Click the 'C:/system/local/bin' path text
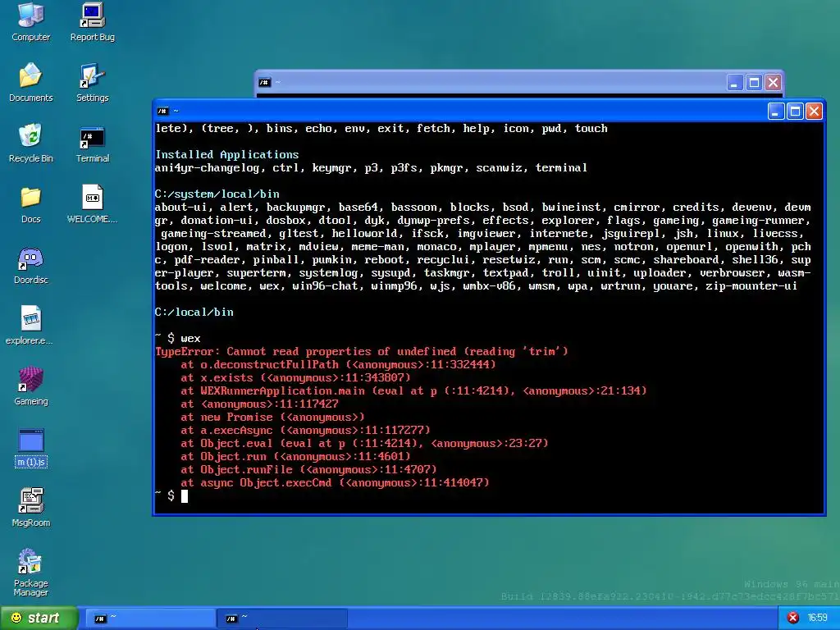Screen dimensions: 840x630 [x=217, y=194]
